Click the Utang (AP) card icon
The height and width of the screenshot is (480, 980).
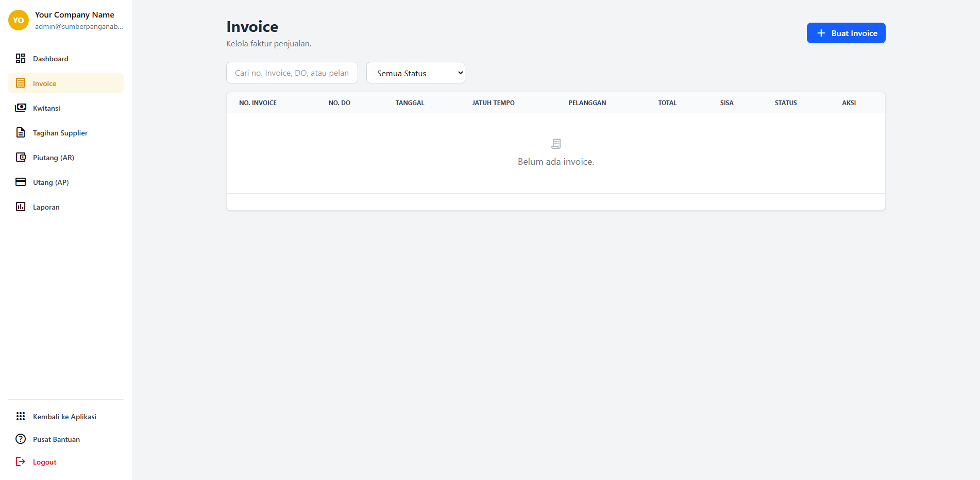21,182
